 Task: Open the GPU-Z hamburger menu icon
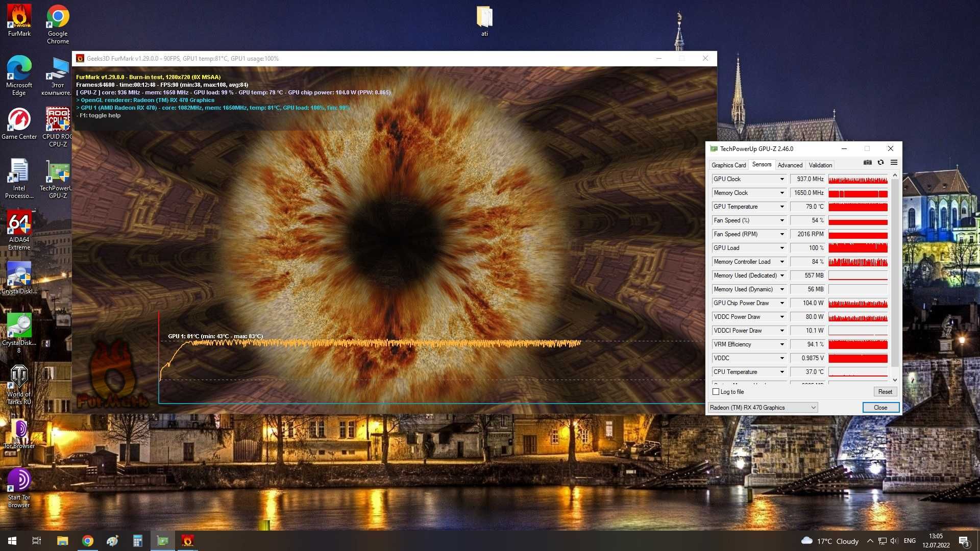click(x=894, y=163)
